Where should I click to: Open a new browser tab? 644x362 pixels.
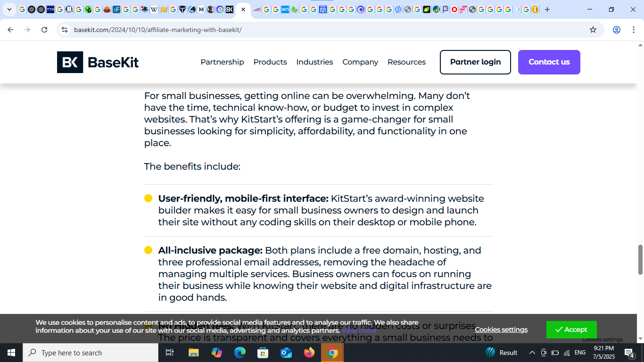tap(547, 9)
